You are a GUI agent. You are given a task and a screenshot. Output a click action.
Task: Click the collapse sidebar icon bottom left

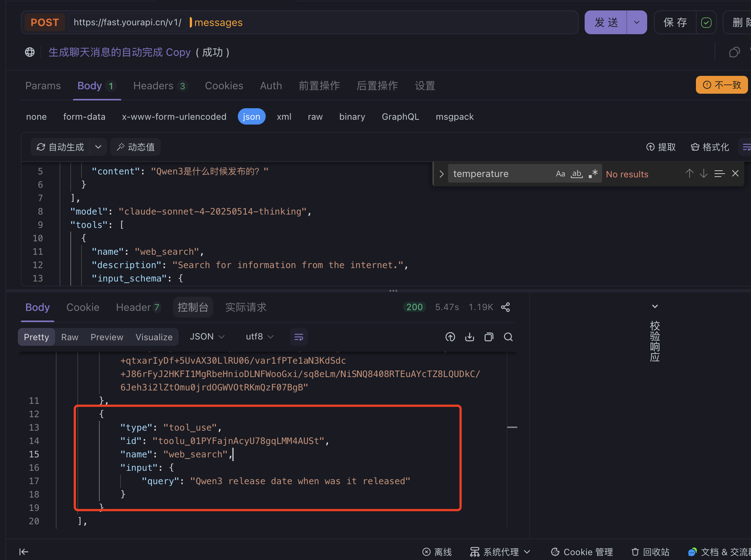click(x=24, y=552)
